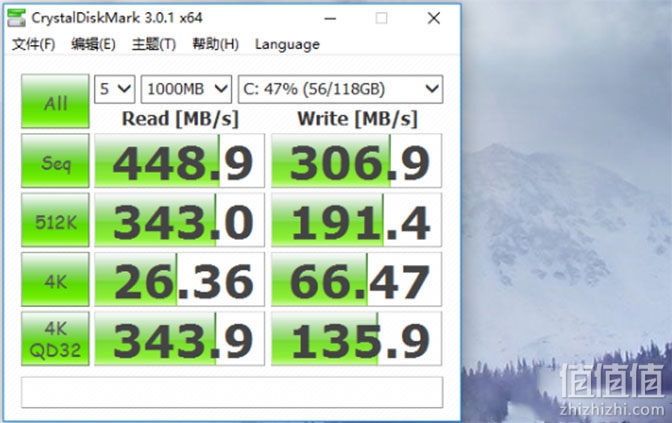Select the 512K write result 191.4
Viewport: 672px width, 423px height.
click(356, 220)
